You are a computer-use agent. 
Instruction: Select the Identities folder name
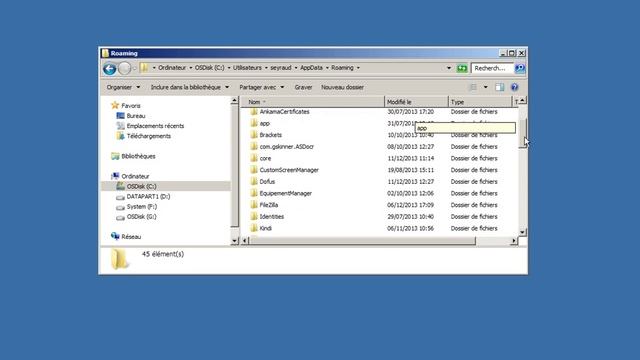(x=272, y=217)
